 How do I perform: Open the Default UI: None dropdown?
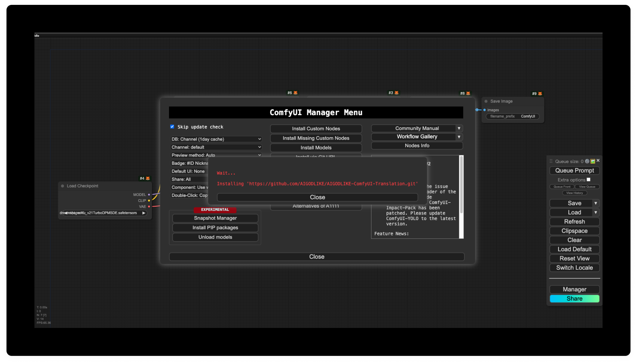coord(189,171)
